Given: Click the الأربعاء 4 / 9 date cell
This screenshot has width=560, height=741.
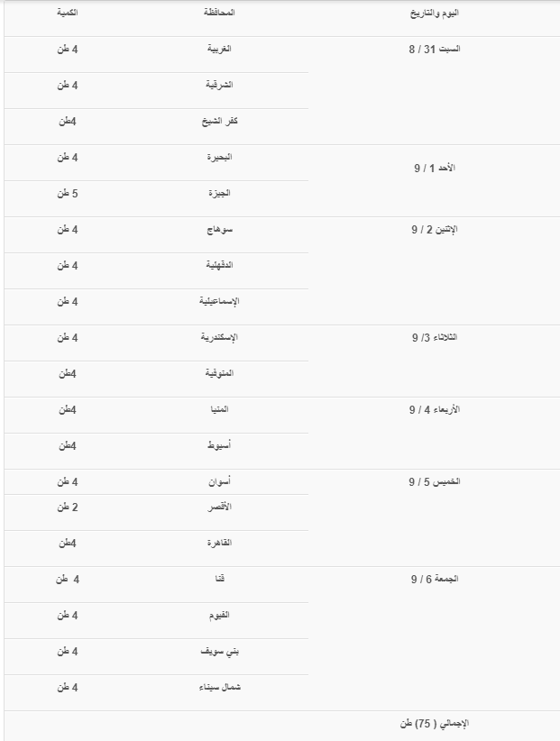Looking at the screenshot, I should (x=435, y=410).
